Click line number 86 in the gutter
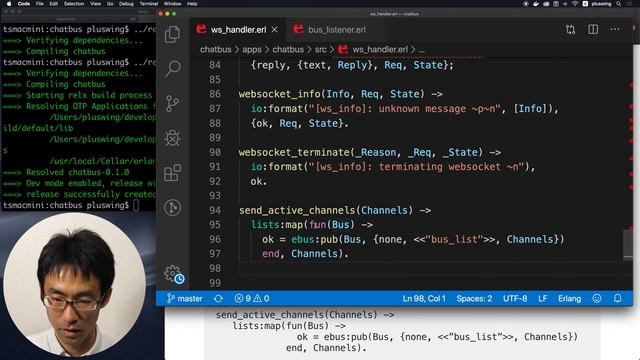The image size is (640, 360). pyautogui.click(x=215, y=94)
